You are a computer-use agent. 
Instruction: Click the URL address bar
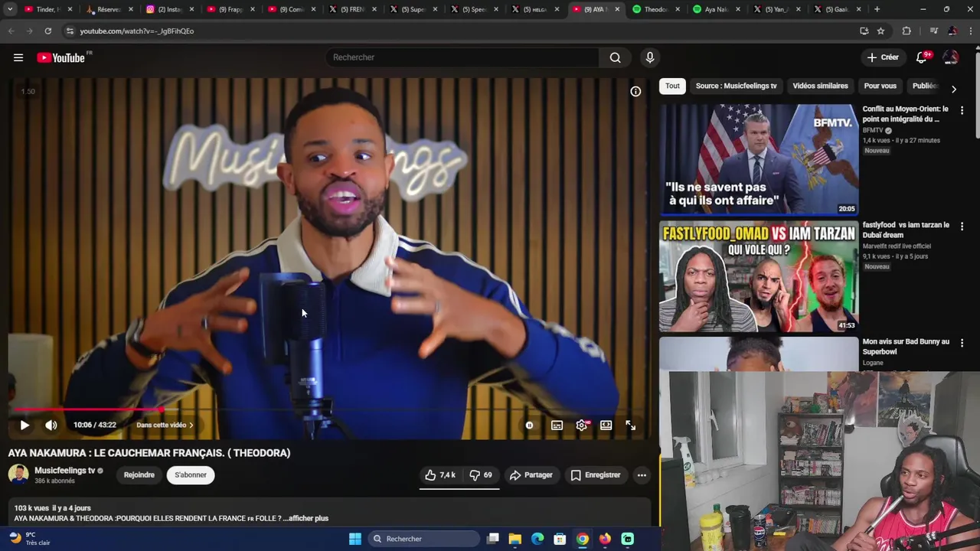[x=459, y=31]
